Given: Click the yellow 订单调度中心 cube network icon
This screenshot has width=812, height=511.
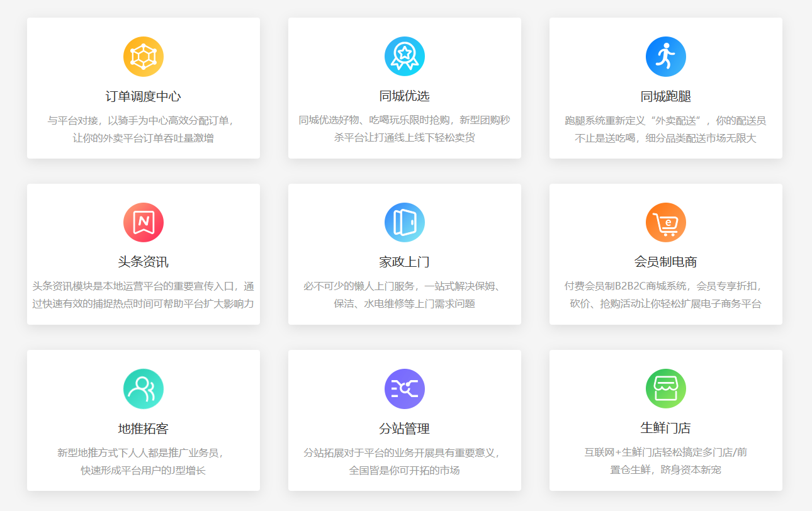Looking at the screenshot, I should (144, 57).
